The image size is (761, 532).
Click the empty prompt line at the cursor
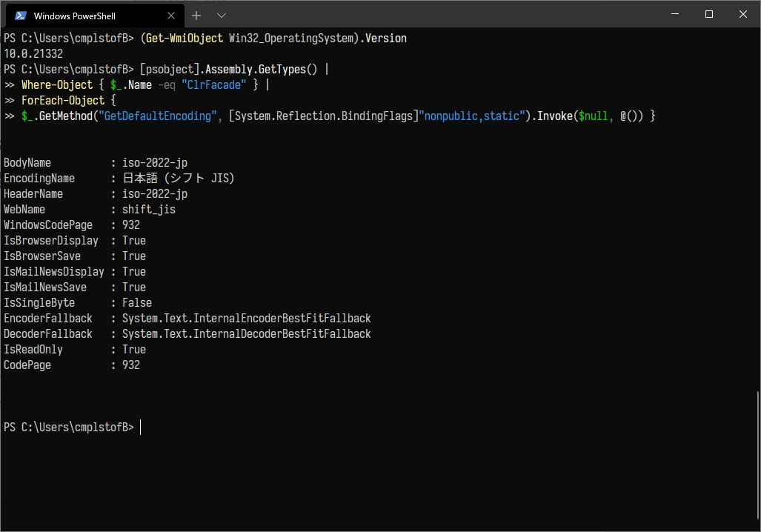(x=141, y=428)
